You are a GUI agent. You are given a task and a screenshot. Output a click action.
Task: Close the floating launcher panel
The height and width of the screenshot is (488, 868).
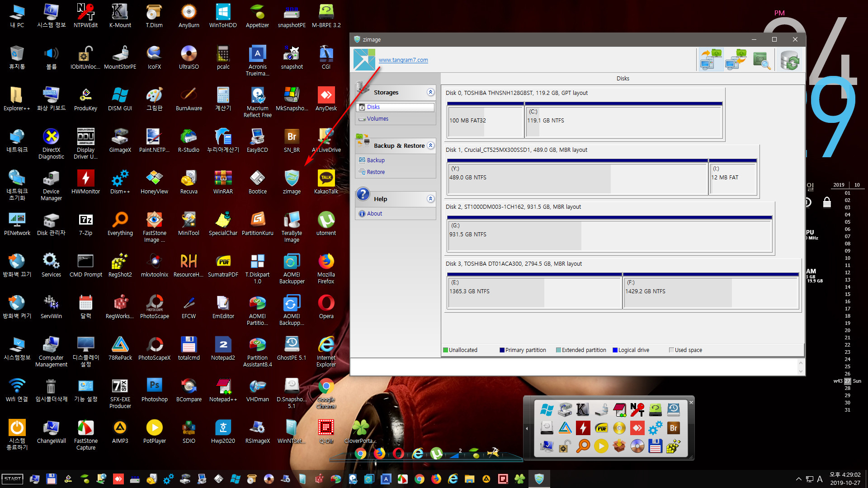(691, 402)
